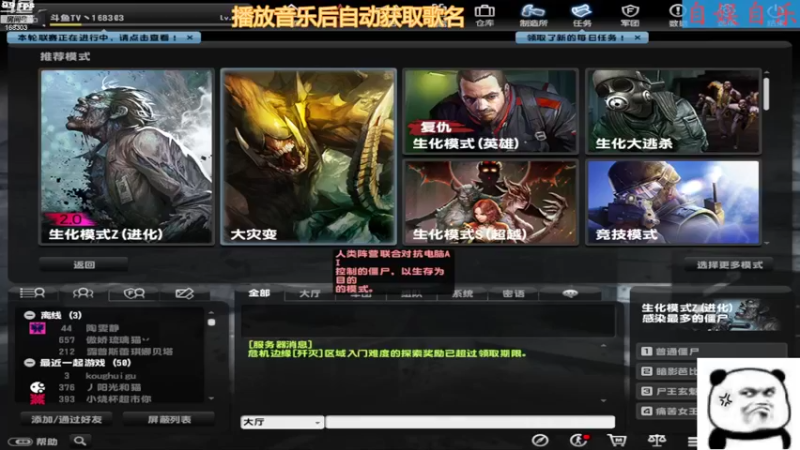800x450 pixels.
Task: Select the 大灾变 mode card
Action: [309, 157]
